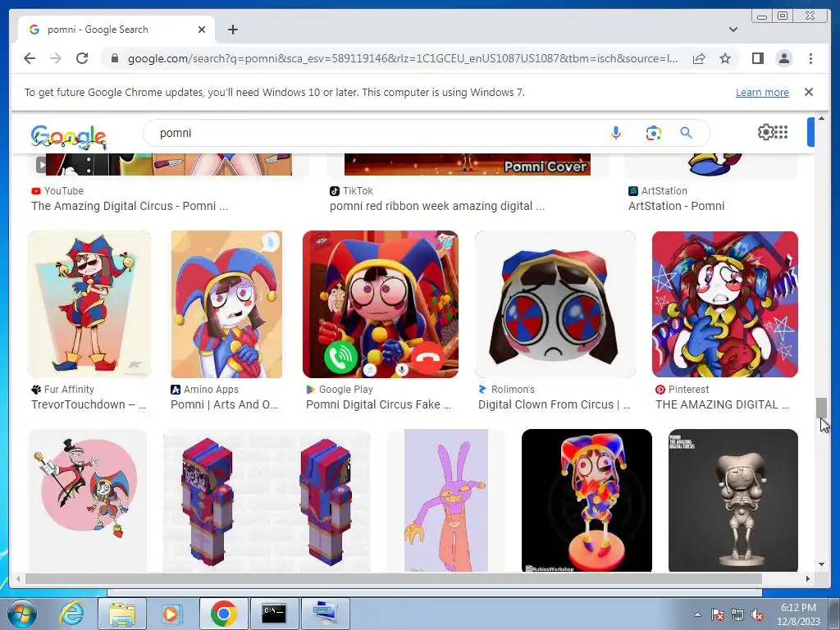Search by image with Google Lens
840x630 pixels.
point(653,133)
